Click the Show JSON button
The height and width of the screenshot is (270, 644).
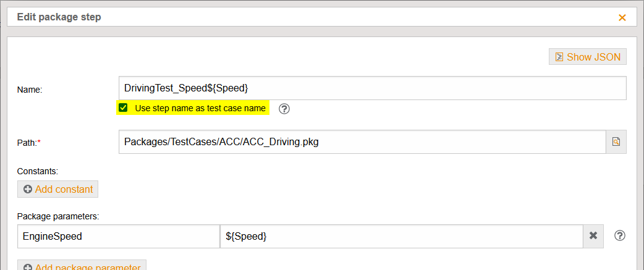(588, 57)
